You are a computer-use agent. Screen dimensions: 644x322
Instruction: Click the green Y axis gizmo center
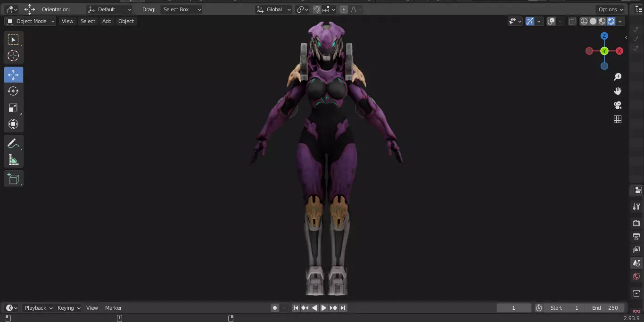(x=604, y=51)
